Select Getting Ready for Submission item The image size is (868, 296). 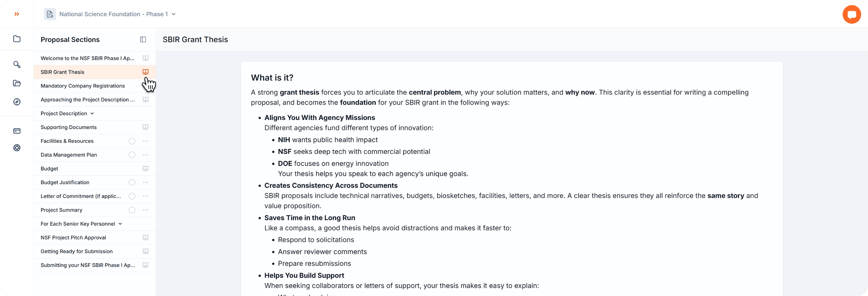(x=77, y=251)
